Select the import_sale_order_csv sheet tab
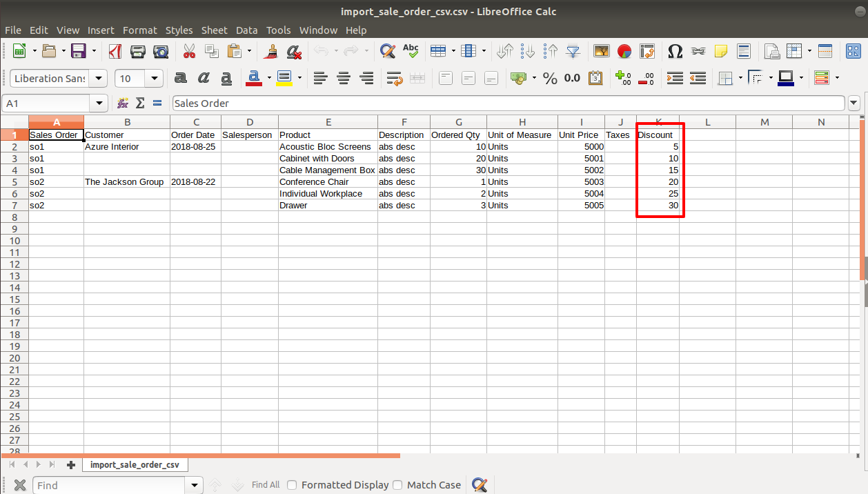Viewport: 868px width, 494px height. pos(135,465)
